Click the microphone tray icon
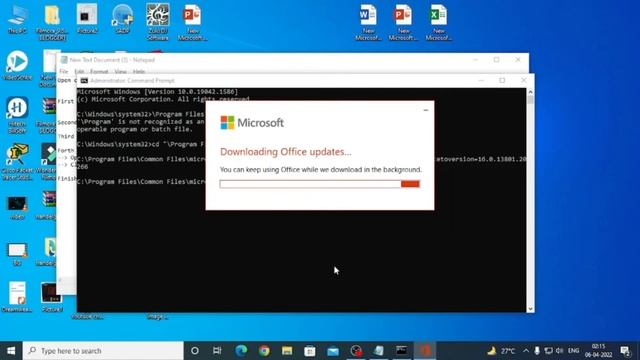Image resolution: width=640 pixels, height=360 pixels. click(x=537, y=351)
